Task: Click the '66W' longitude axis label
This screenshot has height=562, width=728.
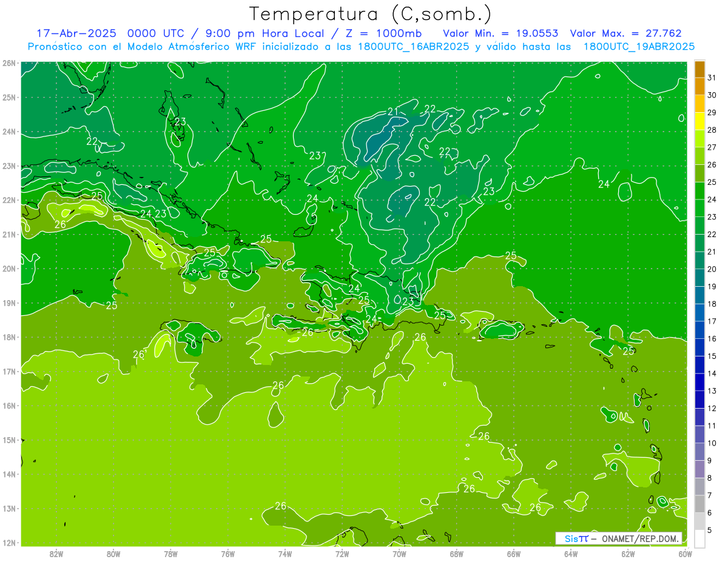Action: tap(514, 554)
